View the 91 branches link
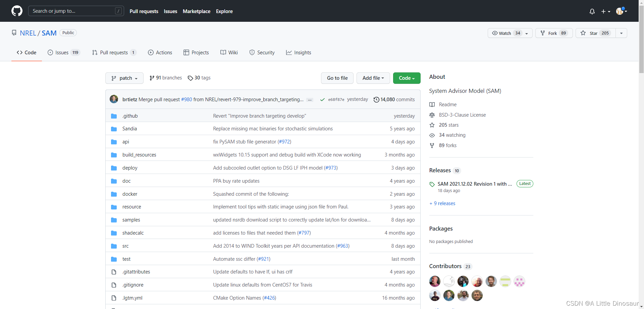644x309 pixels. point(166,78)
